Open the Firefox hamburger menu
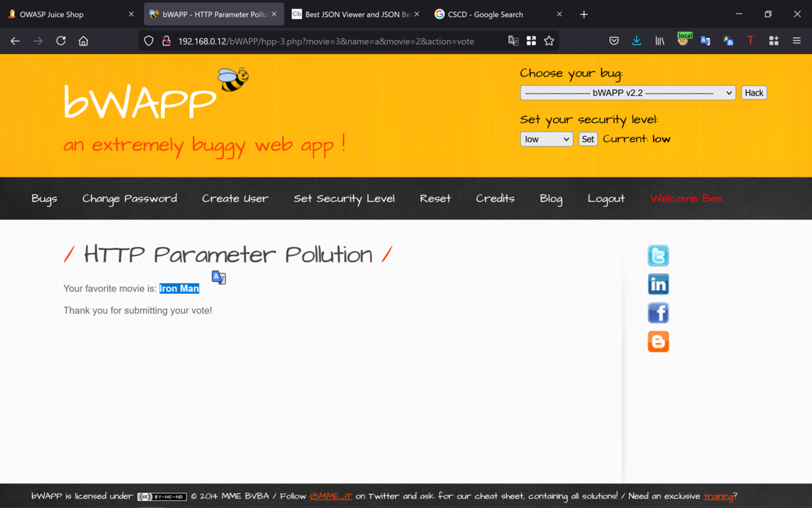The image size is (812, 508). pos(796,41)
